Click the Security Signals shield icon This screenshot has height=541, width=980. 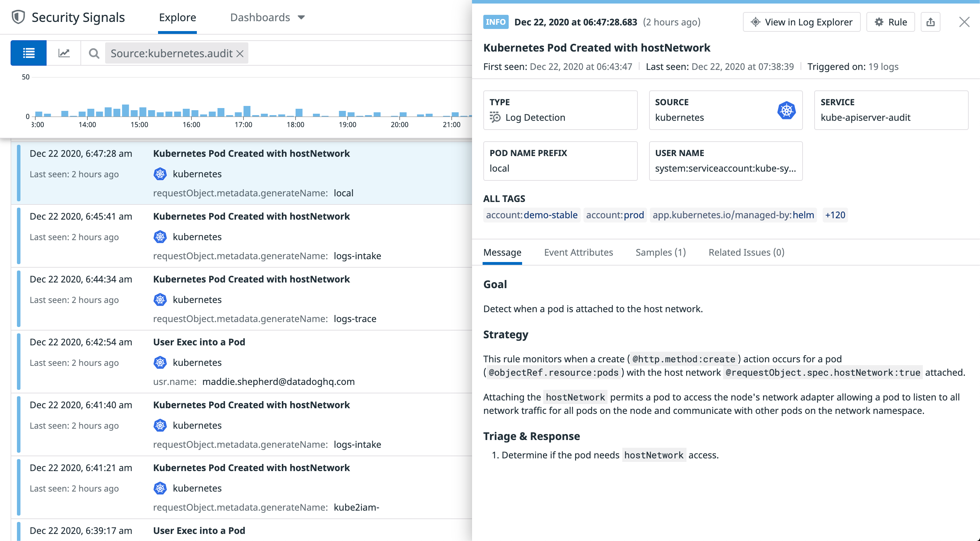(18, 17)
